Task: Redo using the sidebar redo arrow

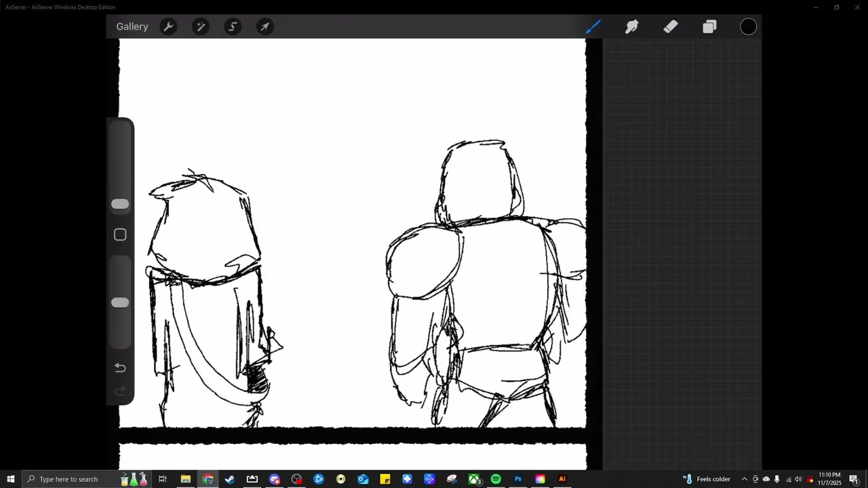Action: point(120,391)
